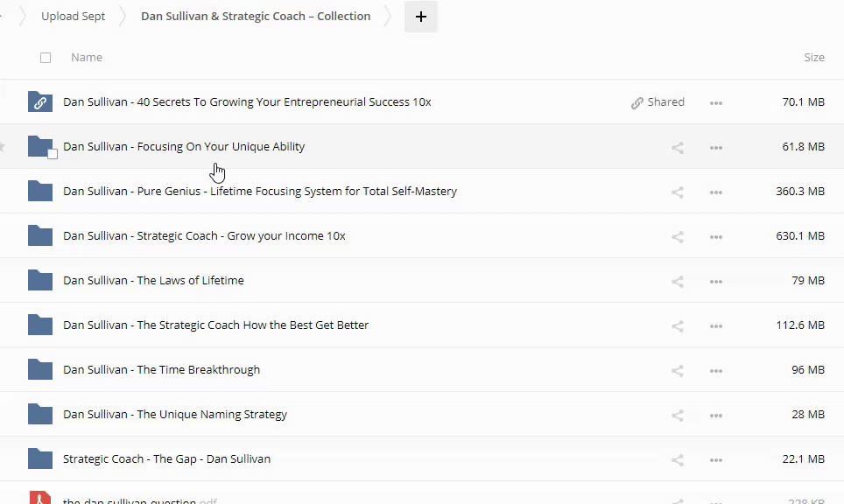The image size is (844, 504).
Task: Check the box on Focusing On Your Unique Ability folder
Action: (x=53, y=154)
